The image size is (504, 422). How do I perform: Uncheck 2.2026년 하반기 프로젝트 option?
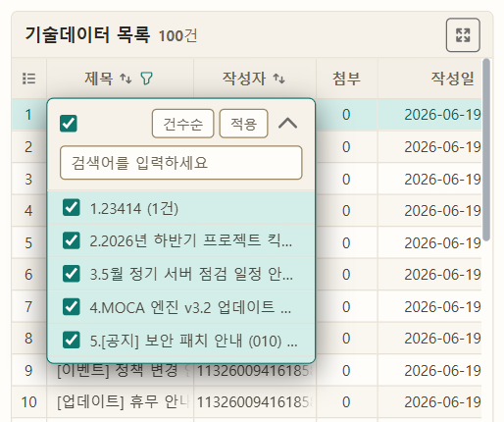72,240
